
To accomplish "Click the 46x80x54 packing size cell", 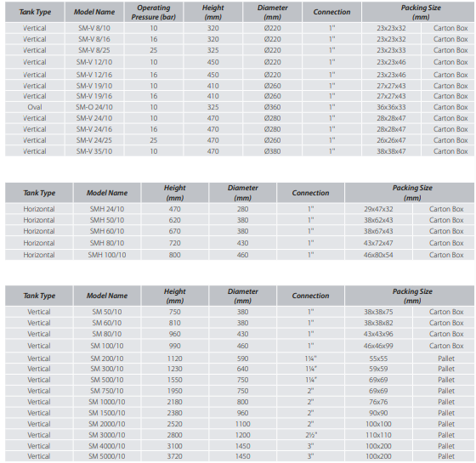I will point(378,255).
